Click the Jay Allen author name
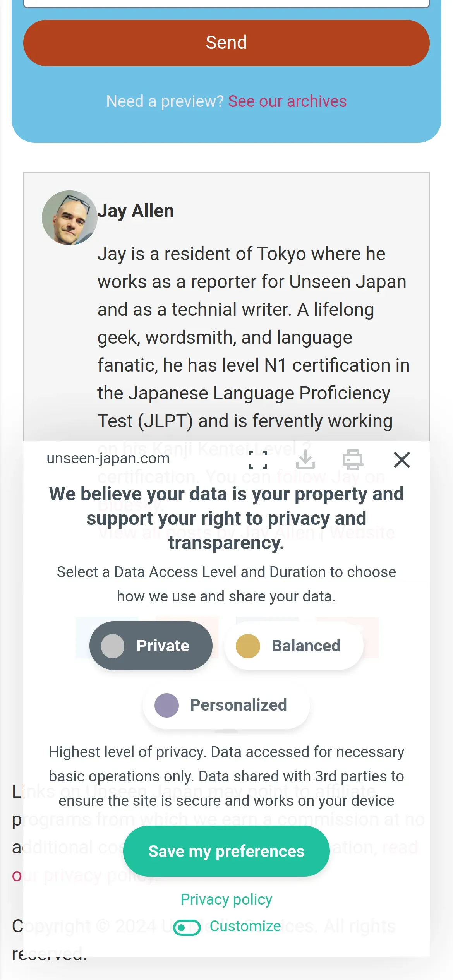This screenshot has width=453, height=980. 136,211
